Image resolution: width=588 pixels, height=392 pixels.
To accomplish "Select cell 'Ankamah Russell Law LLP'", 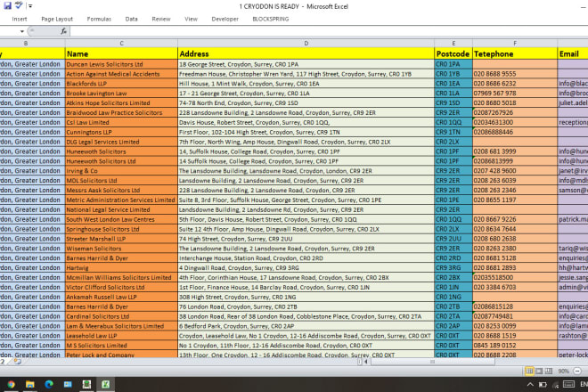I will [121, 297].
